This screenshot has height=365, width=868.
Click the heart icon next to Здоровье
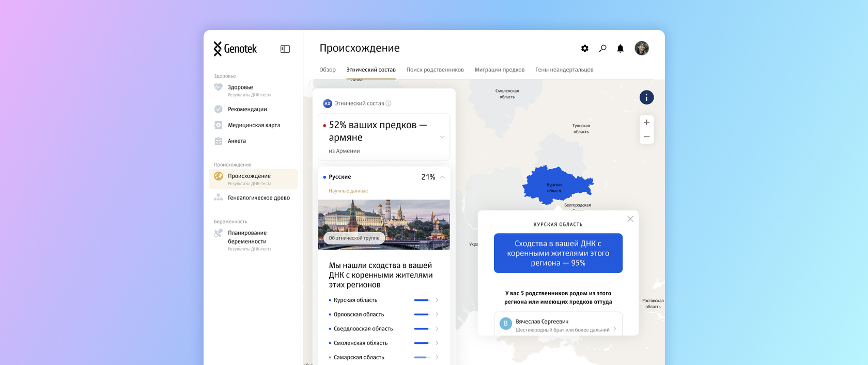[x=219, y=87]
